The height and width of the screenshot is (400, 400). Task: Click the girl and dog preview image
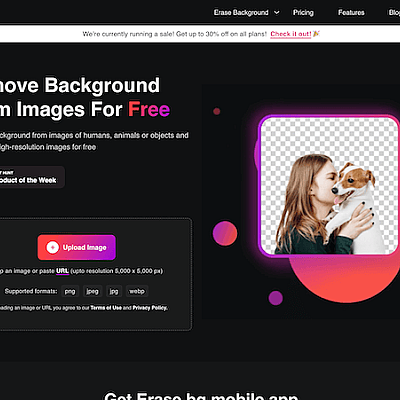coord(329,186)
